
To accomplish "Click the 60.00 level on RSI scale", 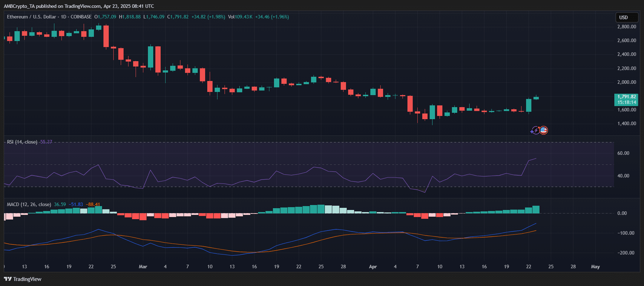I will 623,153.
